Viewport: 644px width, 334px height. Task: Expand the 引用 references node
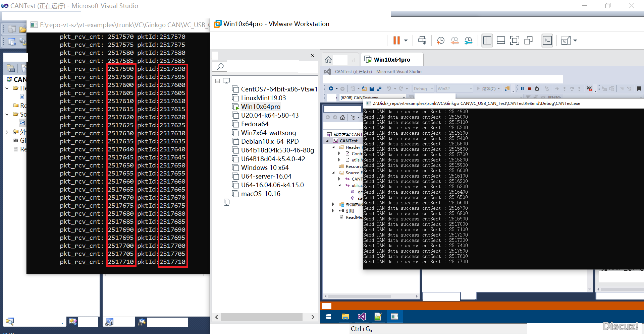point(333,211)
